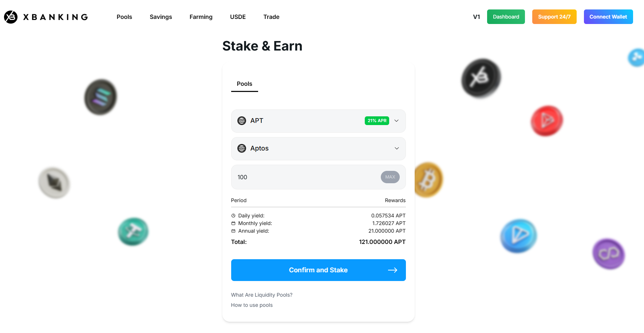Expand the APT token dropdown chevron

click(x=396, y=121)
